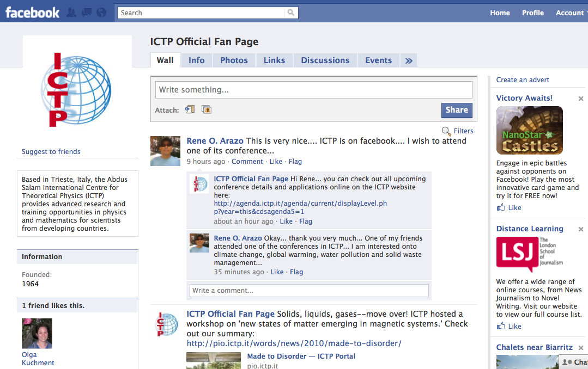Like Rene O. Arazo's comment
Screen dimensions: 588x369
277,272
